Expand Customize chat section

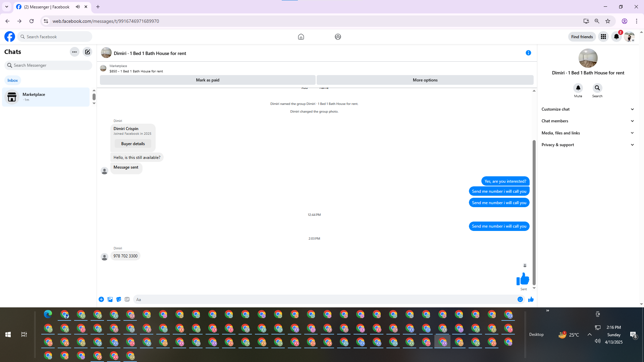(588, 109)
